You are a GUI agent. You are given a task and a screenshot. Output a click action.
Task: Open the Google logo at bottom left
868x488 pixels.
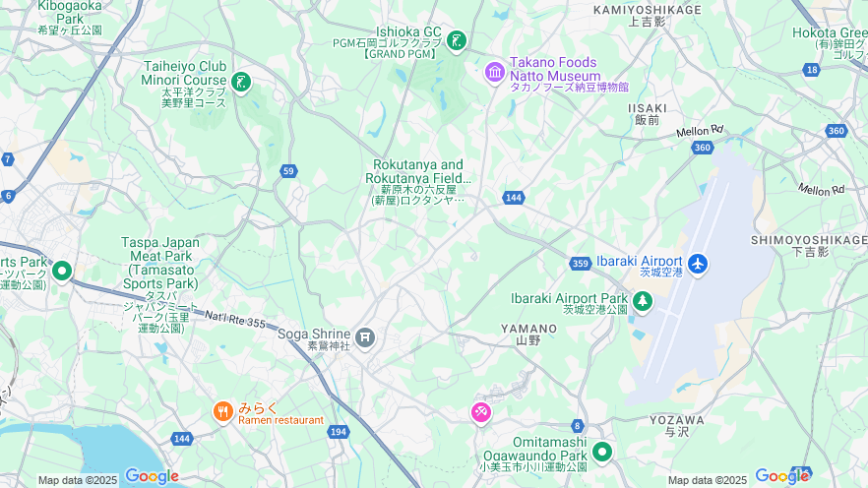pyautogui.click(x=152, y=476)
